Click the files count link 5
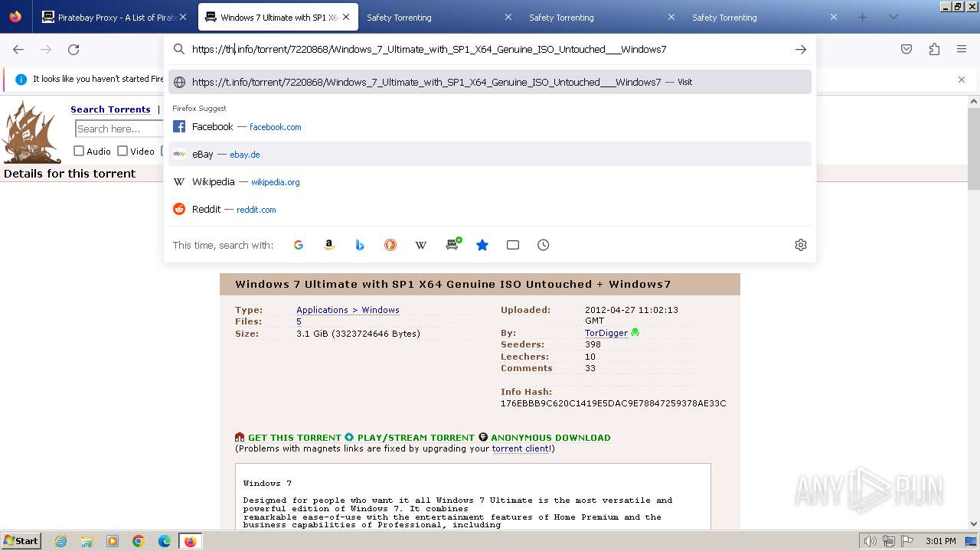 pyautogui.click(x=299, y=321)
